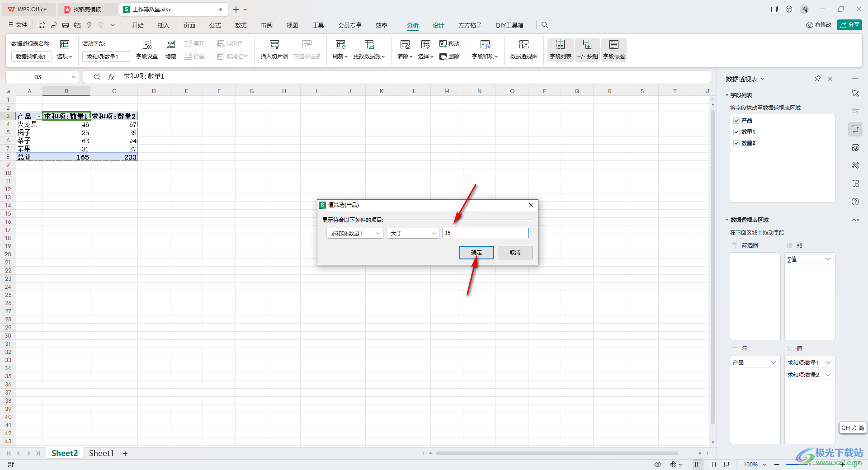Switch to page layout view in status bar
The image size is (868, 470).
(x=712, y=465)
